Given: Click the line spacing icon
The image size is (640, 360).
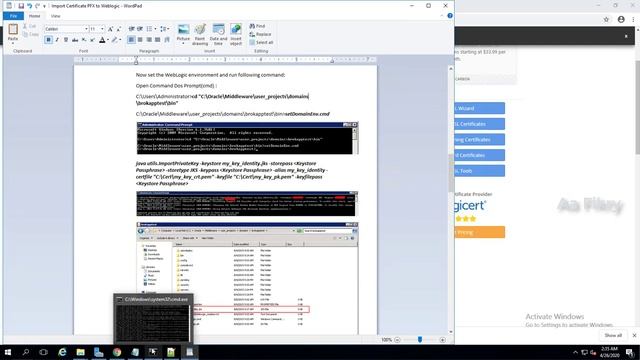Looking at the screenshot, I should [x=163, y=29].
